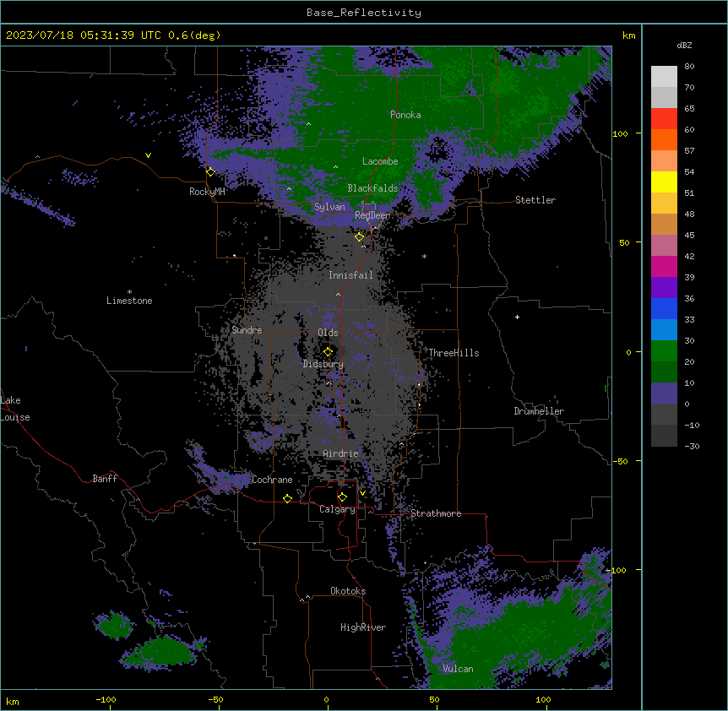The image size is (728, 711).
Task: Click the Sundre town label
Action: [x=247, y=330]
